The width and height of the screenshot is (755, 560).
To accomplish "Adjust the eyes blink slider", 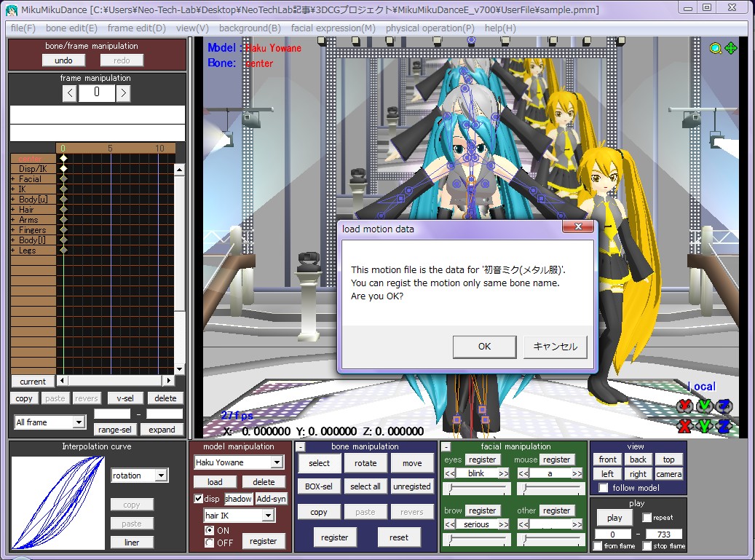I will pos(477,489).
